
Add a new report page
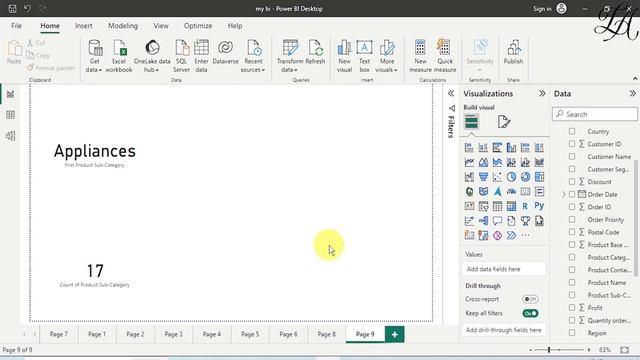click(x=394, y=334)
